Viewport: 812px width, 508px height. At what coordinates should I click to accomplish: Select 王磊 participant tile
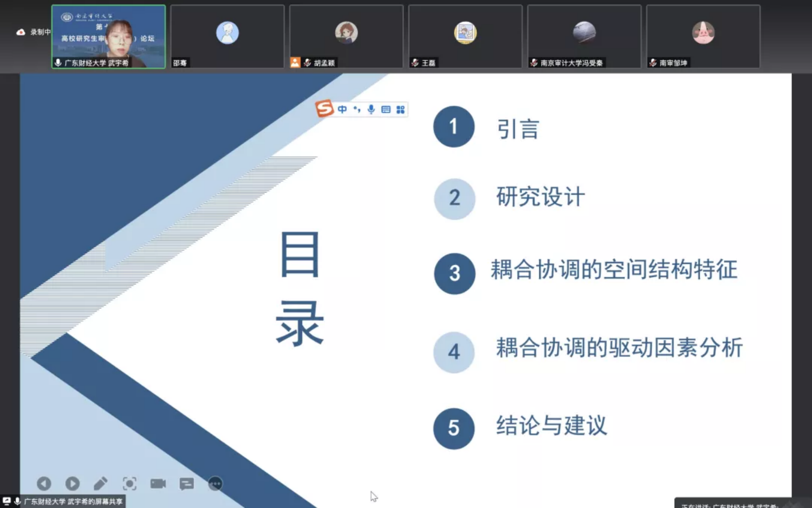(x=465, y=37)
